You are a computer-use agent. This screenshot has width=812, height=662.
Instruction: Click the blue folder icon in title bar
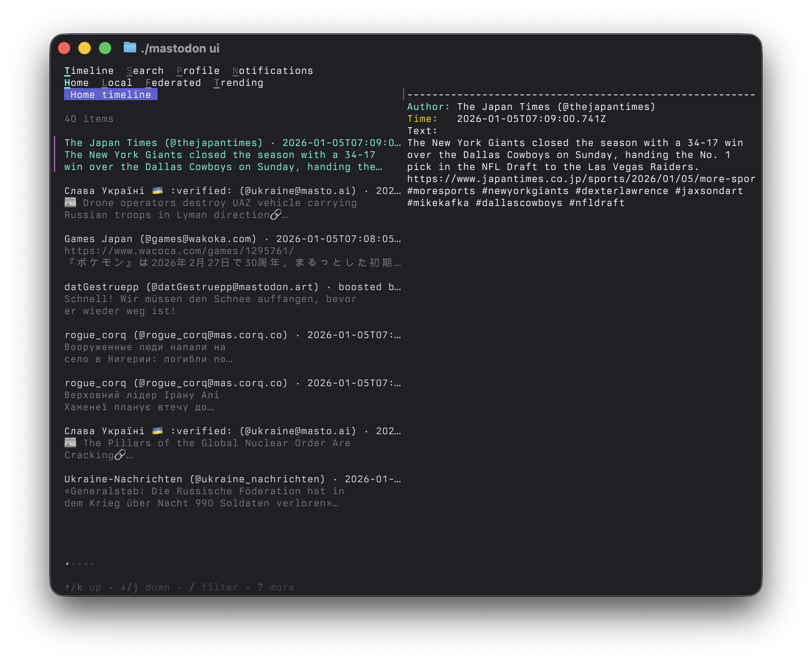[x=130, y=47]
